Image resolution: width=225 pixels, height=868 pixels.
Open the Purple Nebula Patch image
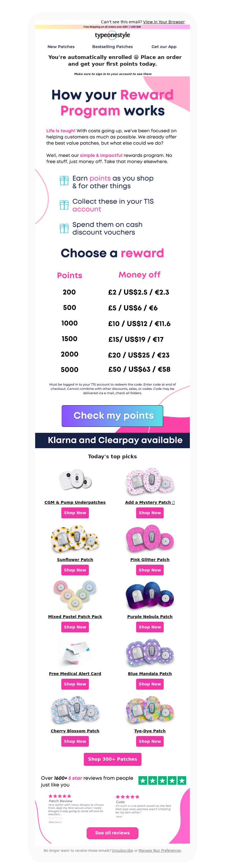tap(150, 595)
